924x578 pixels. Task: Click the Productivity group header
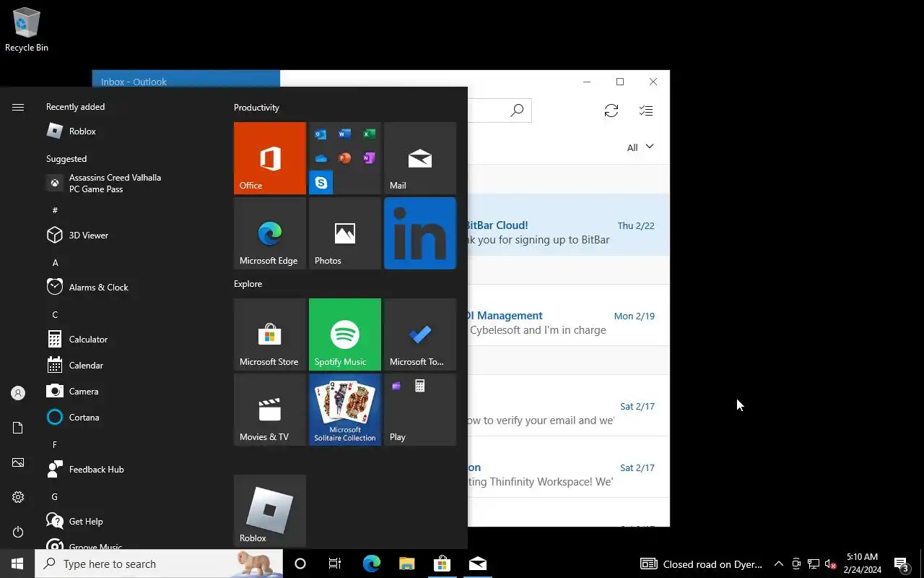(256, 108)
